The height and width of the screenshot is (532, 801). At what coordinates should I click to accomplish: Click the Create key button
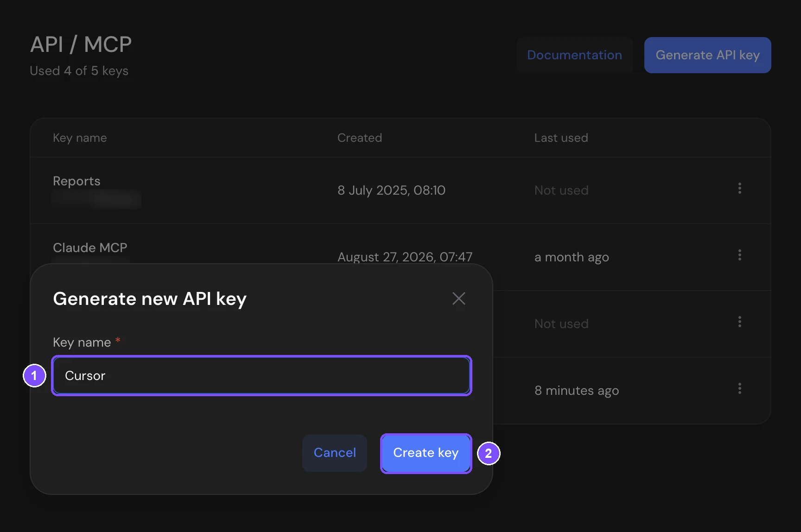[426, 453]
